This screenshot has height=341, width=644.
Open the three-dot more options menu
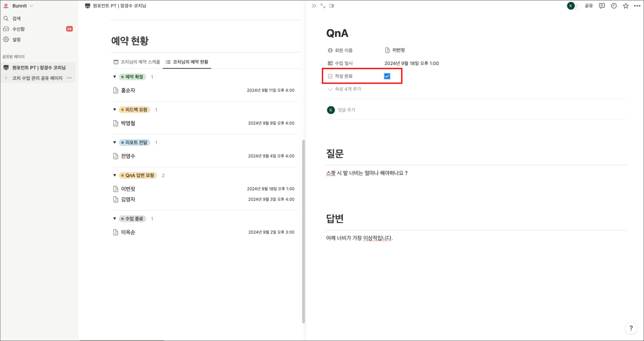tap(637, 6)
